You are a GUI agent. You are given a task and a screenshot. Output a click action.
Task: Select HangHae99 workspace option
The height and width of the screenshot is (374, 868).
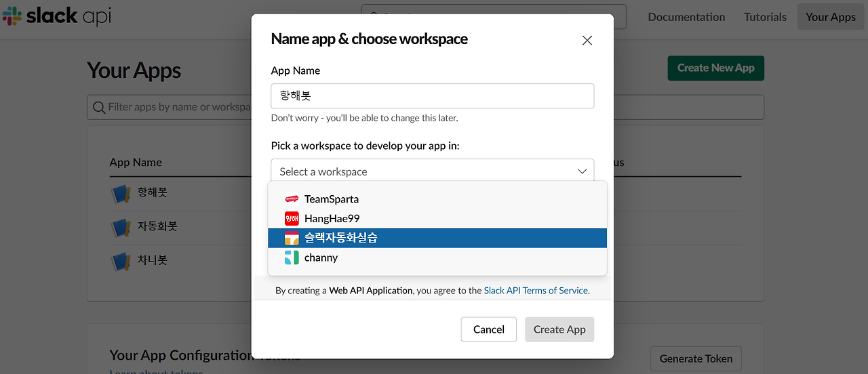click(437, 219)
